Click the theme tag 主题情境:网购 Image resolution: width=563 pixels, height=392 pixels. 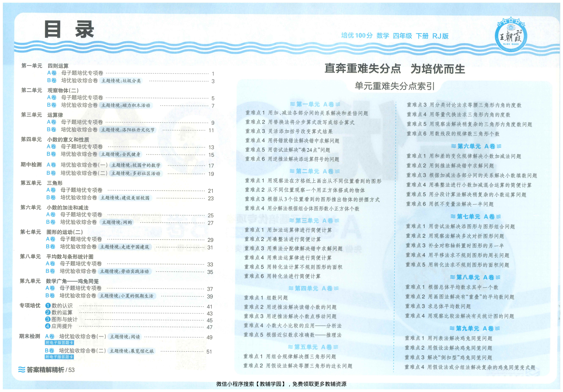click(x=117, y=222)
